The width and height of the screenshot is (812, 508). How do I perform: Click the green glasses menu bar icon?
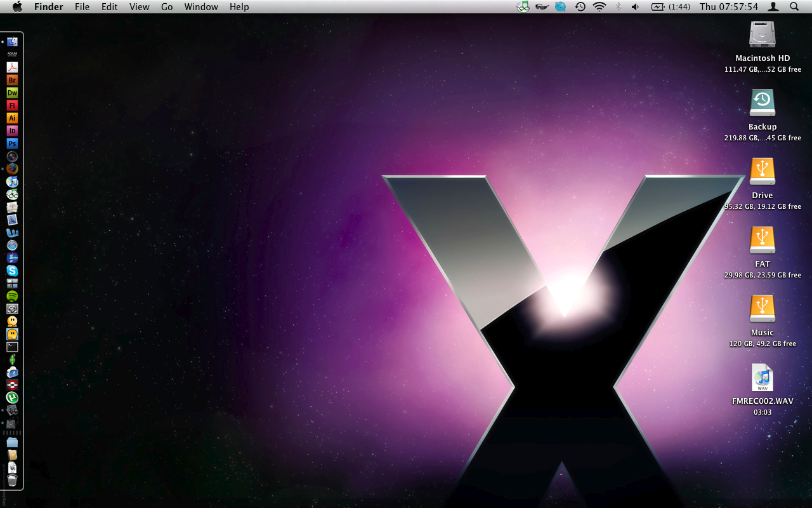point(523,7)
